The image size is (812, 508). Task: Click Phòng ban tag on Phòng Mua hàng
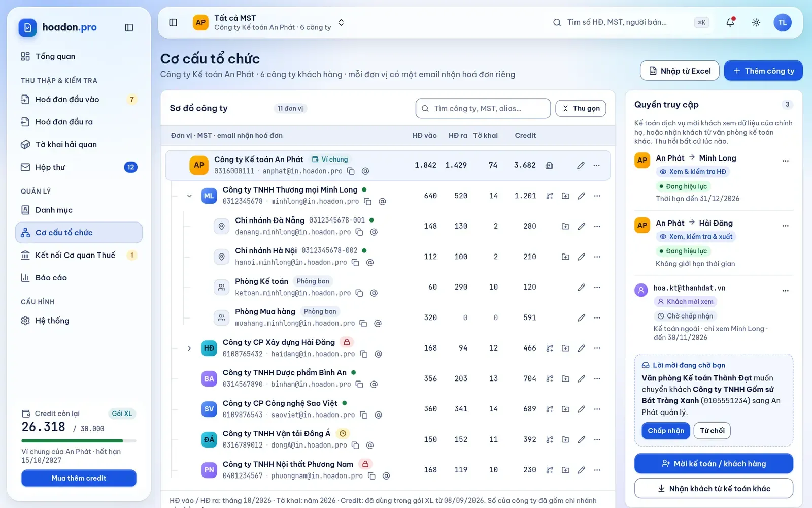tap(320, 311)
